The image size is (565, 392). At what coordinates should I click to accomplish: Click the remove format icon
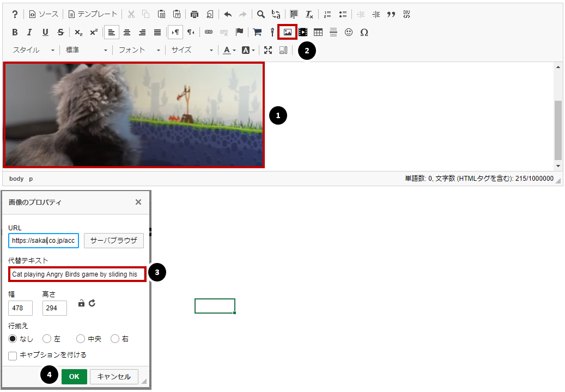tap(309, 14)
